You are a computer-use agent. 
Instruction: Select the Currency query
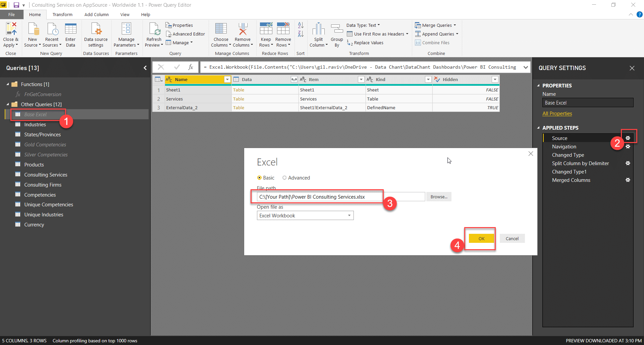(34, 224)
